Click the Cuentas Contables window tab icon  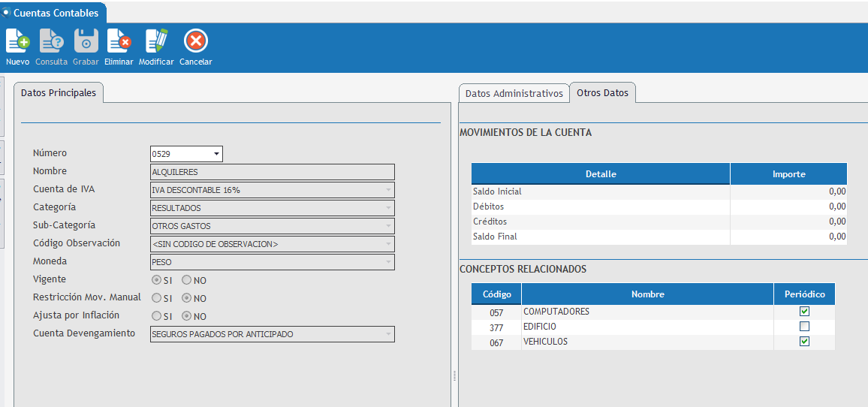point(6,13)
